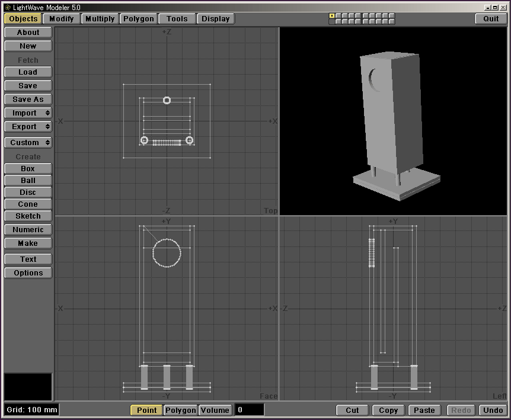The height and width of the screenshot is (420, 511).
Task: Create a Box primitive
Action: 28,169
